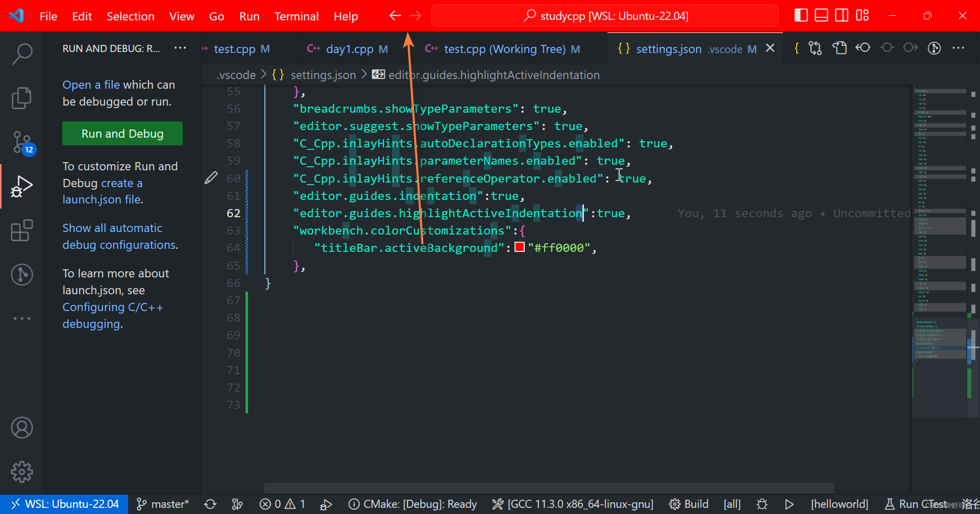980x514 pixels.
Task: Open Customize Layout icon
Action: click(862, 16)
